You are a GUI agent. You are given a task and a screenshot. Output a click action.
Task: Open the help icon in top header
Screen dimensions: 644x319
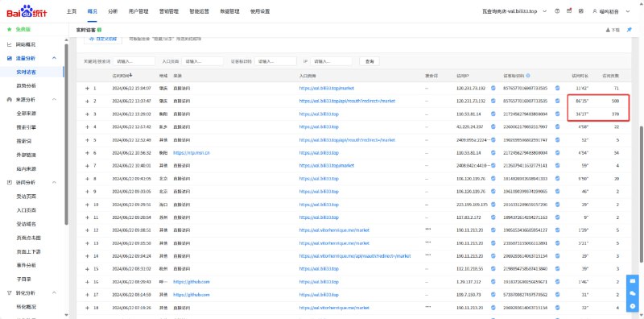557,11
